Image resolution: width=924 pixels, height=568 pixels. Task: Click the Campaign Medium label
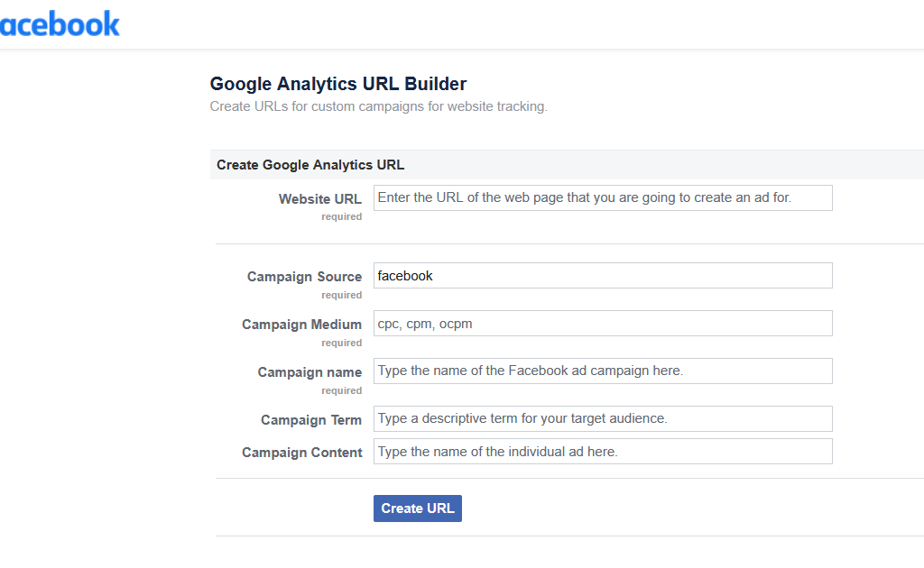(301, 325)
